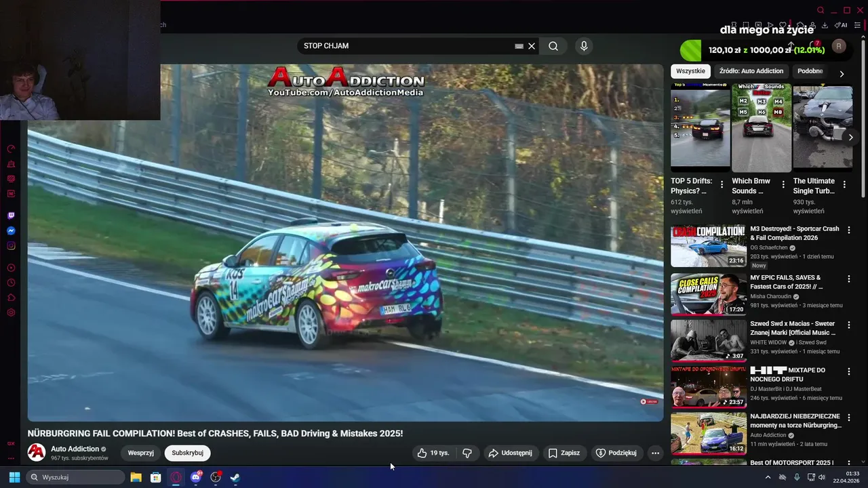Open GX Corner at sidebar bottom
868x488 pixels.
tap(11, 443)
